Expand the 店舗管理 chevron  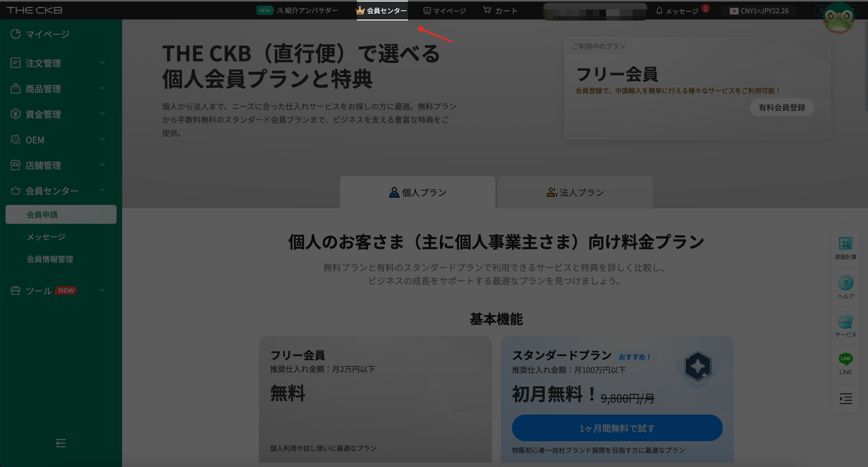coord(102,165)
